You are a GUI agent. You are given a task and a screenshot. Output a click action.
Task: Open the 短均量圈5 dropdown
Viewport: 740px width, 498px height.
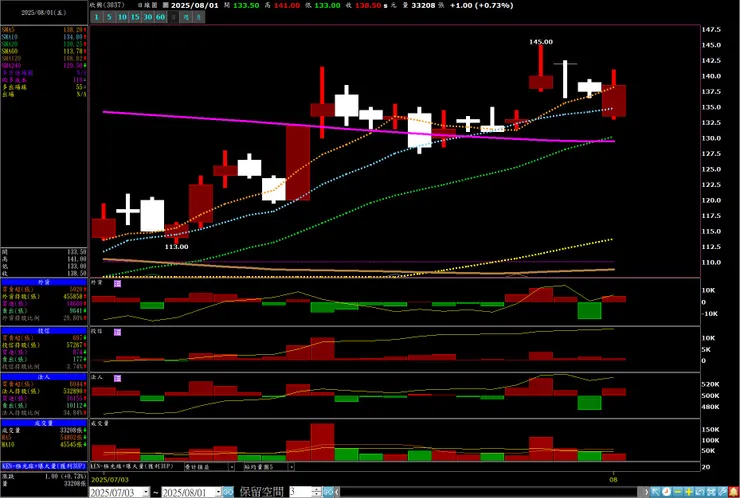(x=292, y=467)
